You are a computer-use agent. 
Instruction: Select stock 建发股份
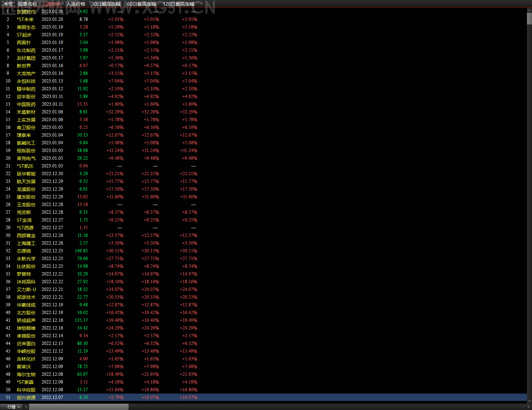click(26, 197)
